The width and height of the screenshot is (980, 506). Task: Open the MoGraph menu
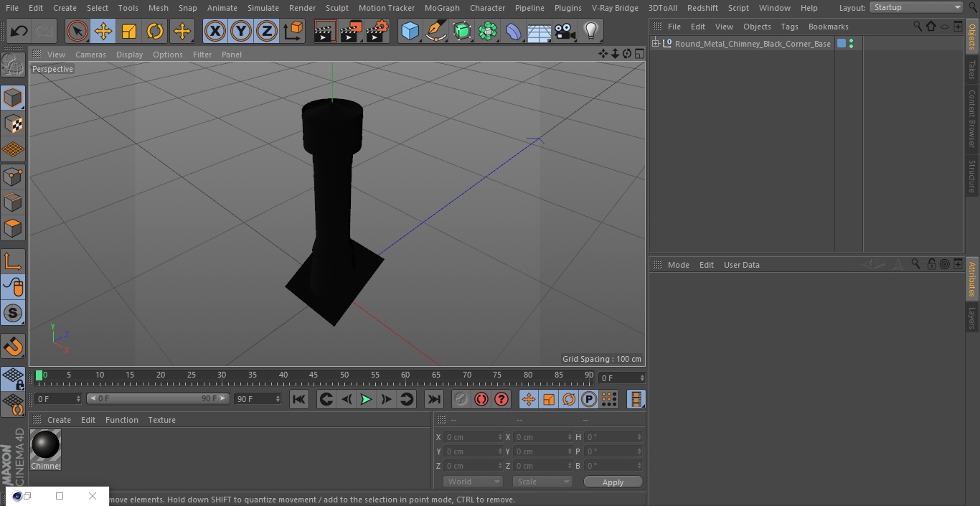pyautogui.click(x=442, y=8)
